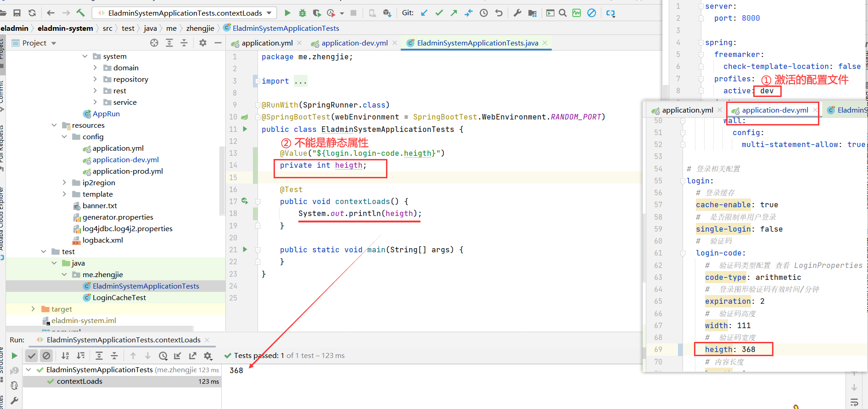Viewport: 868px width, 409px height.
Task: Expand the repository folder in the project tree
Action: pos(95,79)
